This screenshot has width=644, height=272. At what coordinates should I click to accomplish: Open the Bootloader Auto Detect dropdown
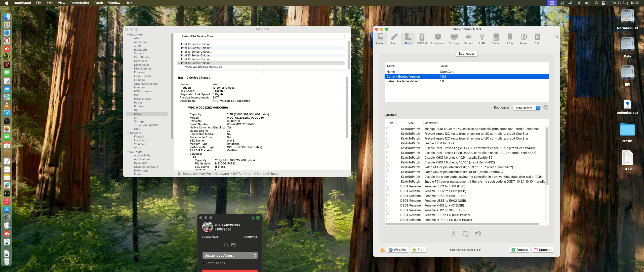point(526,108)
